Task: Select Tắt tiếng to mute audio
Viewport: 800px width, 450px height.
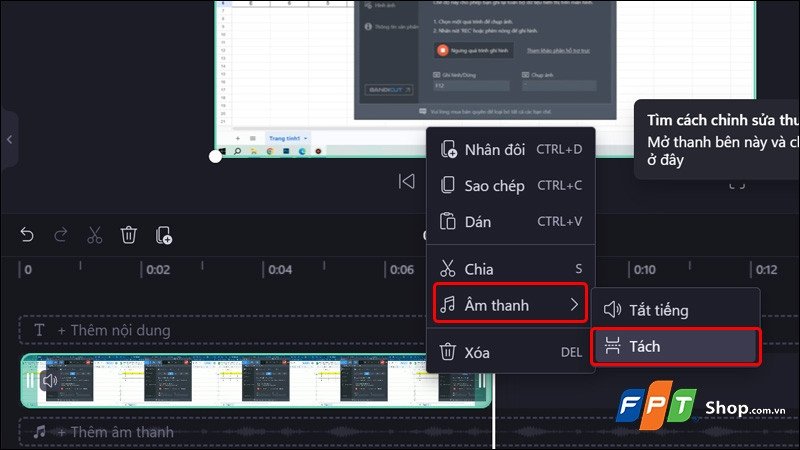Action: click(676, 310)
